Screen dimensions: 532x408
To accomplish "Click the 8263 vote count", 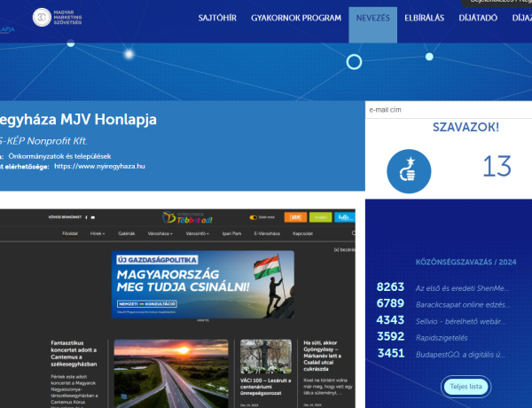I will [390, 287].
